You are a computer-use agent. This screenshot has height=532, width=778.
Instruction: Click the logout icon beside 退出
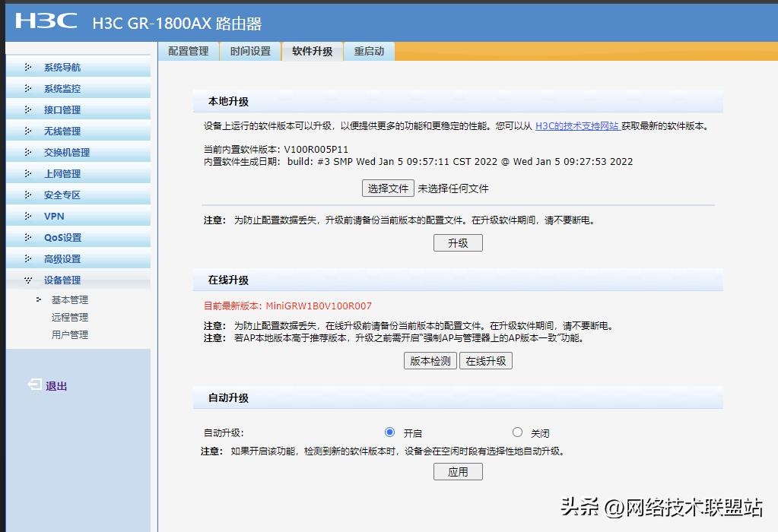[x=35, y=385]
